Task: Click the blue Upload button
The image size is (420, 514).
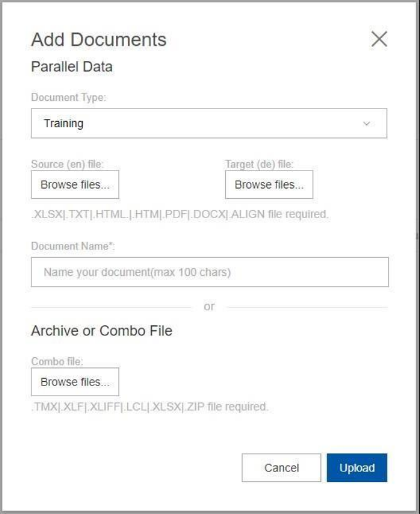Action: (357, 468)
